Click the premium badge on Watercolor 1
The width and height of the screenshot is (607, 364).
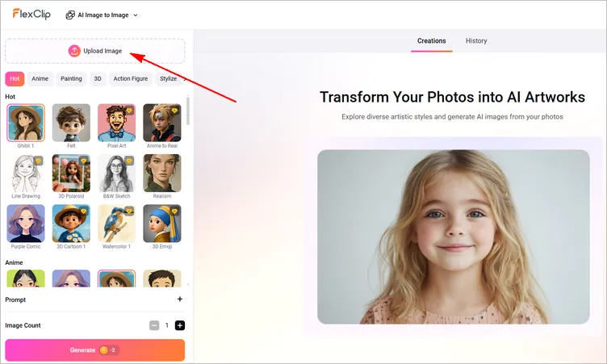pos(129,211)
